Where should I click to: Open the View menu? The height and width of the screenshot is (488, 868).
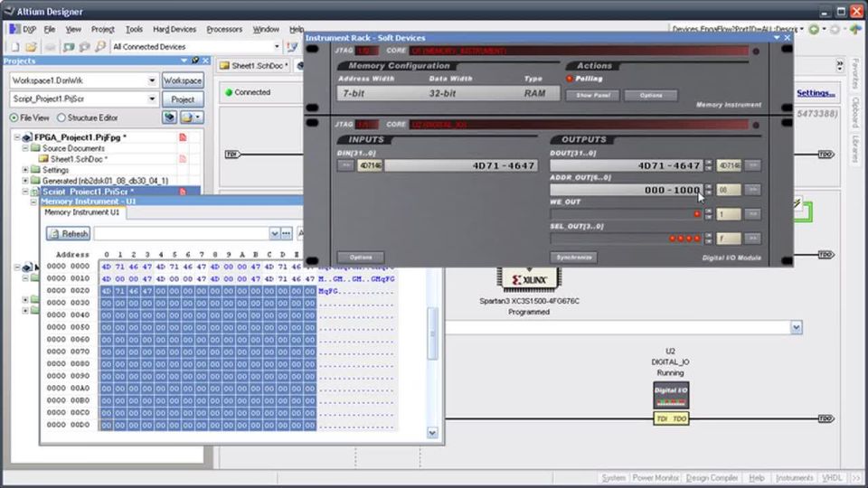[x=73, y=29]
